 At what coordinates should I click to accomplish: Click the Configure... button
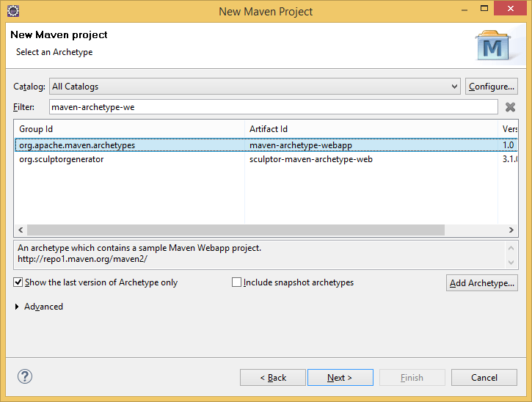click(492, 87)
